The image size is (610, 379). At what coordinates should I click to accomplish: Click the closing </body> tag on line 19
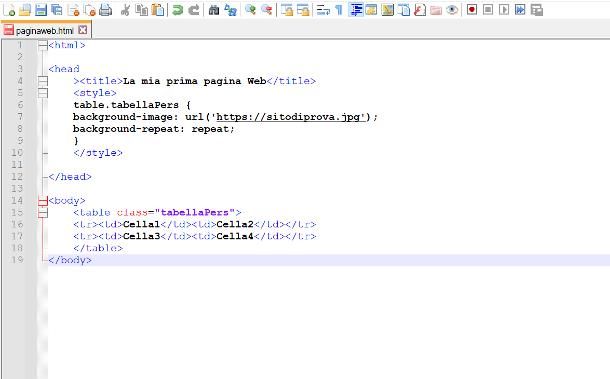[70, 260]
